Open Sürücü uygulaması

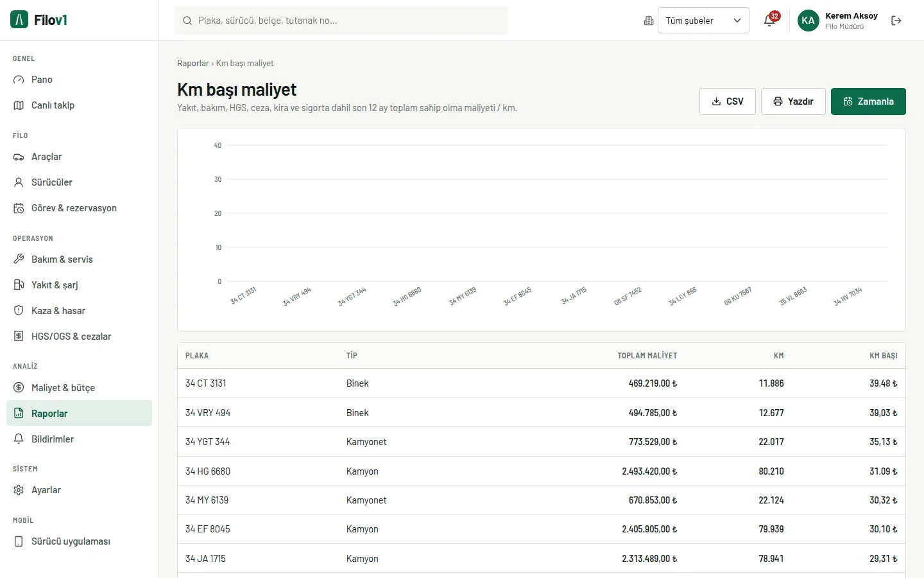click(x=79, y=541)
